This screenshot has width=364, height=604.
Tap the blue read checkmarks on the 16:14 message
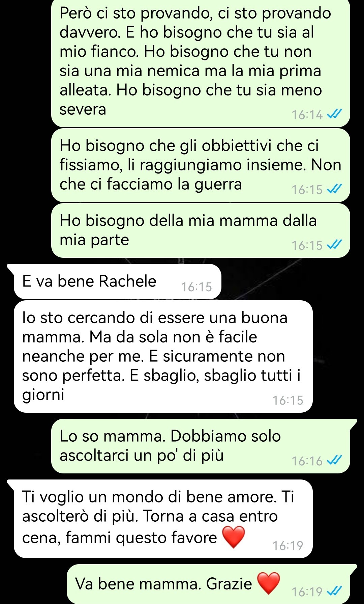pyautogui.click(x=335, y=115)
